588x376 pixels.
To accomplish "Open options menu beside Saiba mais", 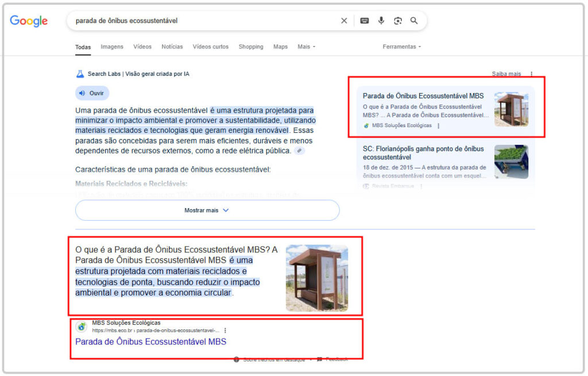I will tap(531, 74).
